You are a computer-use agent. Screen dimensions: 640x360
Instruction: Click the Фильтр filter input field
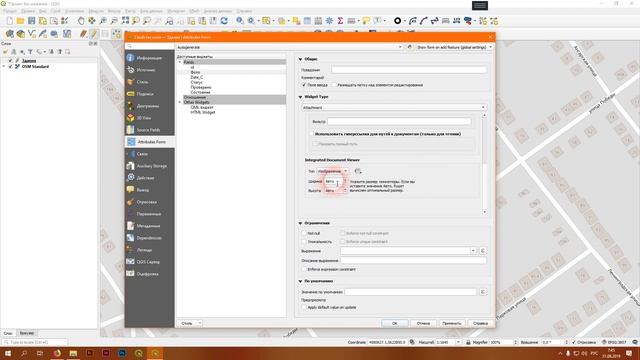[x=399, y=121]
